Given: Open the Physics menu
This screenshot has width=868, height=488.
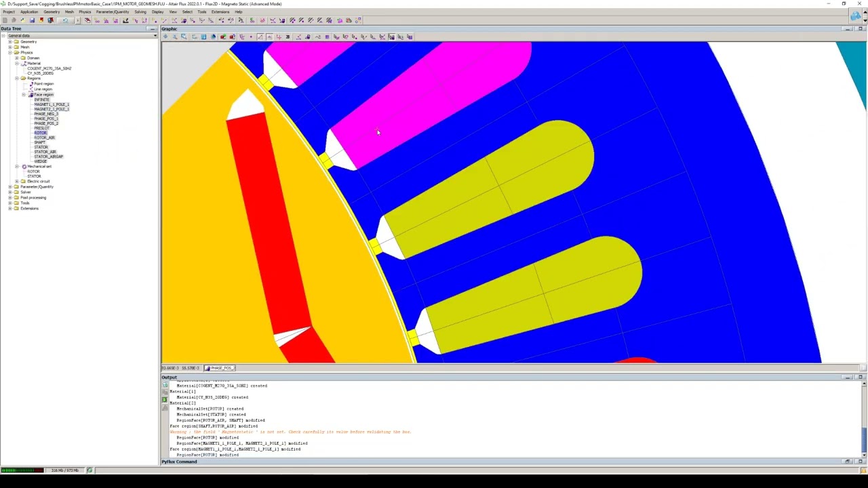Looking at the screenshot, I should [85, 12].
